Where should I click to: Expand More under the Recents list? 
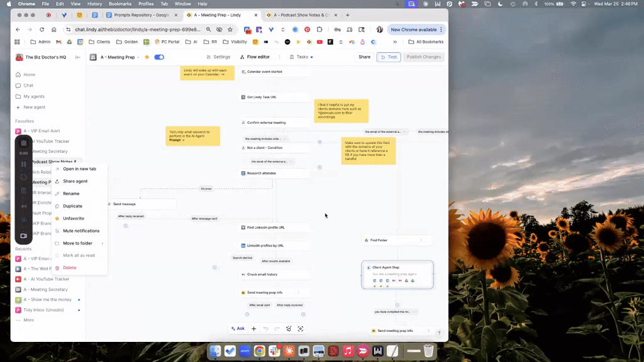28,320
